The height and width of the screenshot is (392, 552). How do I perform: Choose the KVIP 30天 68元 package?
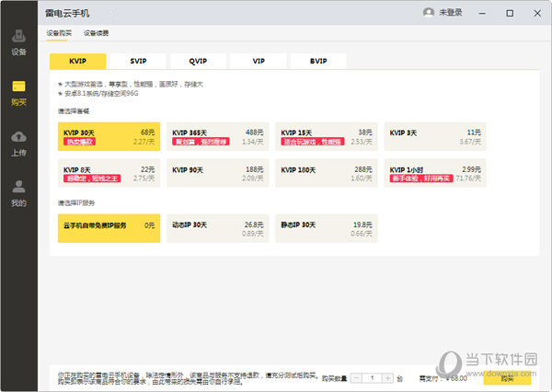[x=109, y=137]
